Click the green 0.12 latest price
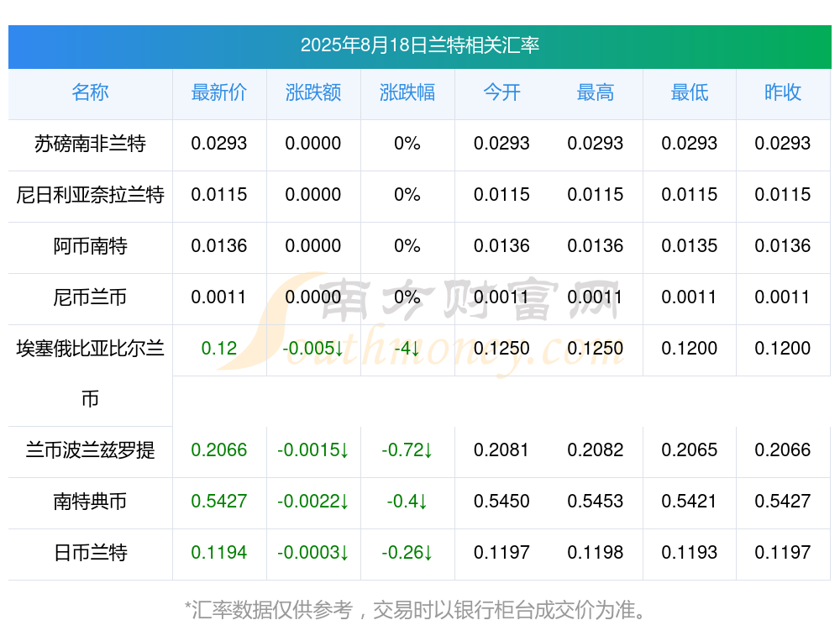The image size is (840, 636). tap(219, 349)
